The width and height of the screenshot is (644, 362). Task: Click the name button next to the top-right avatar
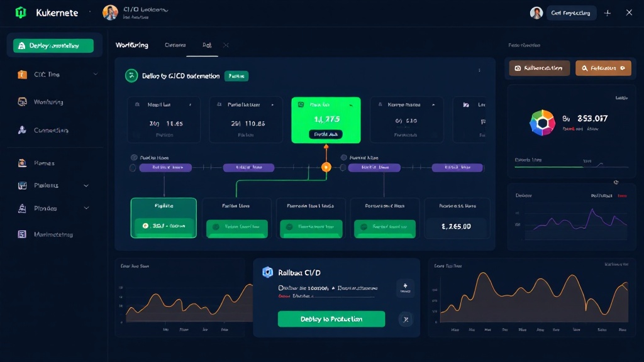point(571,13)
